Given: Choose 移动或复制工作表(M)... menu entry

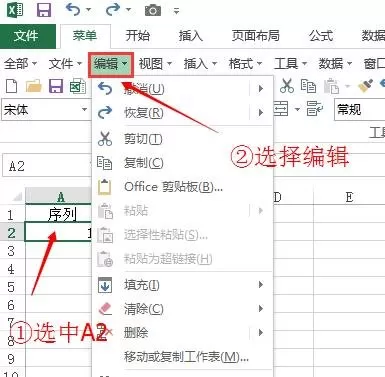Looking at the screenshot, I should [x=183, y=357].
